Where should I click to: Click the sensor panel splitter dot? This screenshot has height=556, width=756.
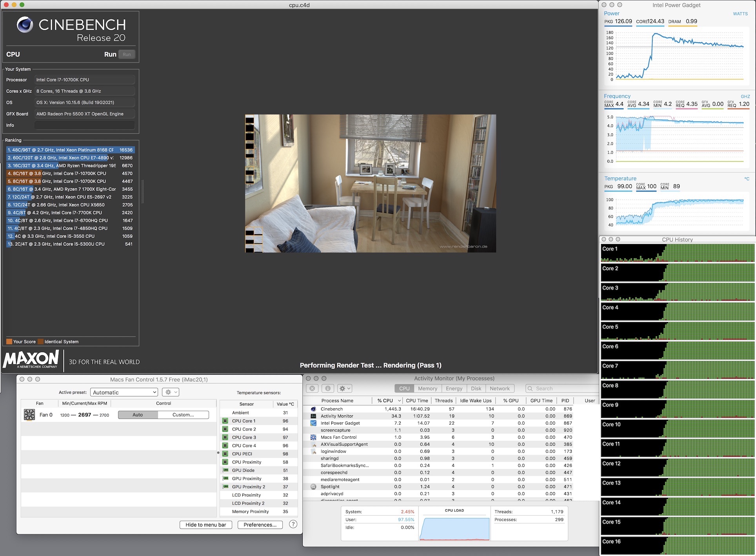point(218,452)
